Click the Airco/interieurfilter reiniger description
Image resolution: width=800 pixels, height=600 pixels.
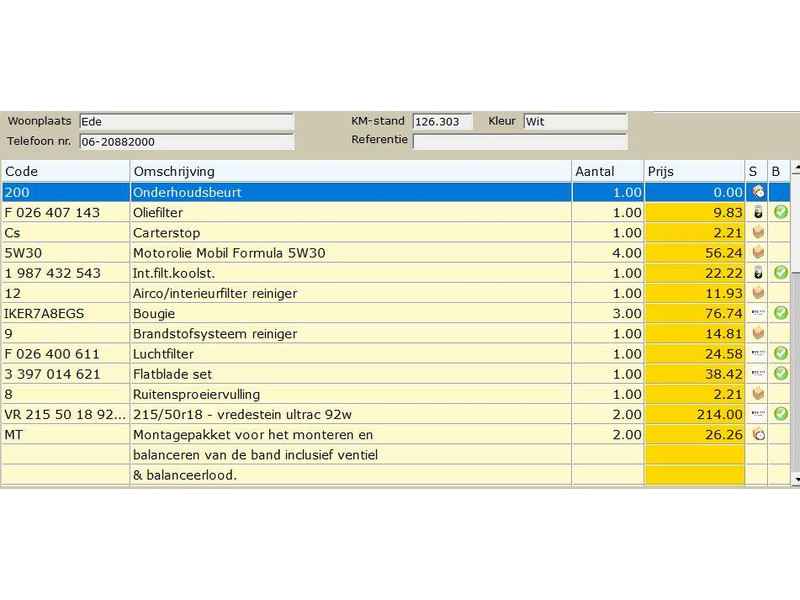[x=351, y=293]
